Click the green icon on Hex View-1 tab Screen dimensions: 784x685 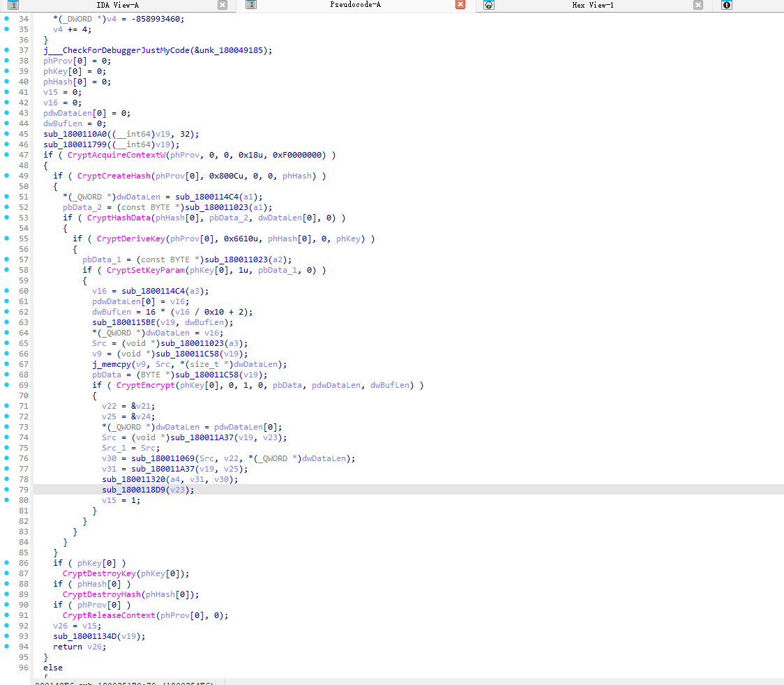pyautogui.click(x=488, y=6)
